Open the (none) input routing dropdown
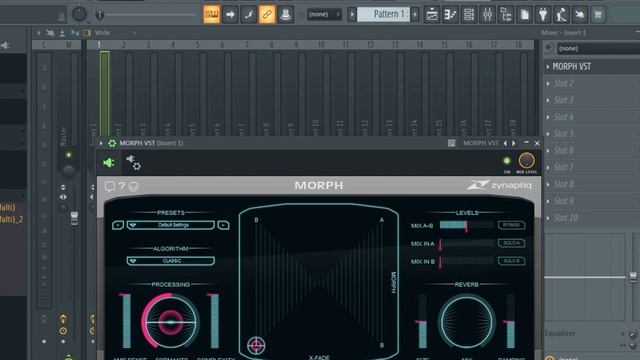Image resolution: width=640 pixels, height=360 pixels. click(x=598, y=48)
